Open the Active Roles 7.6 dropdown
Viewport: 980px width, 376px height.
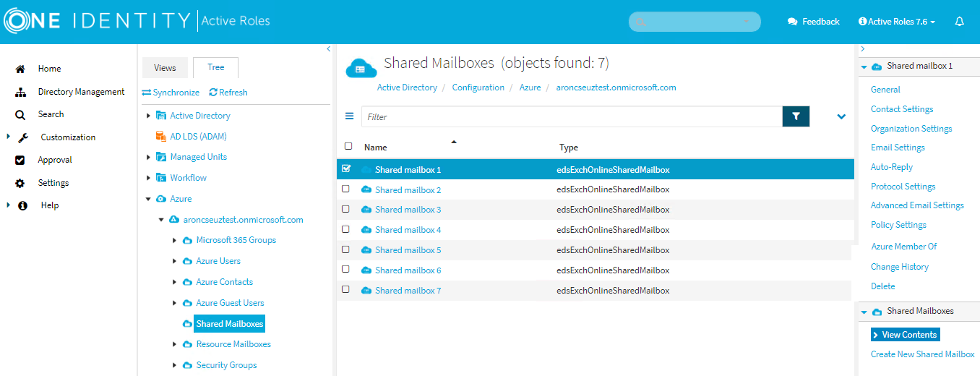click(897, 22)
